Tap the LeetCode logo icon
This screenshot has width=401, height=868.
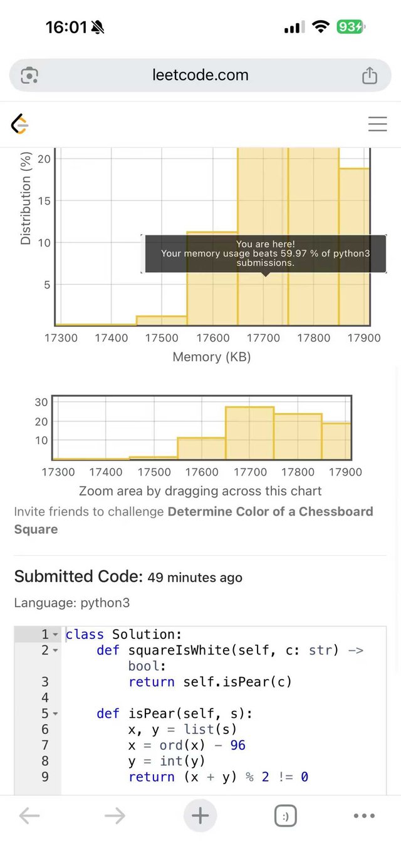pyautogui.click(x=20, y=124)
